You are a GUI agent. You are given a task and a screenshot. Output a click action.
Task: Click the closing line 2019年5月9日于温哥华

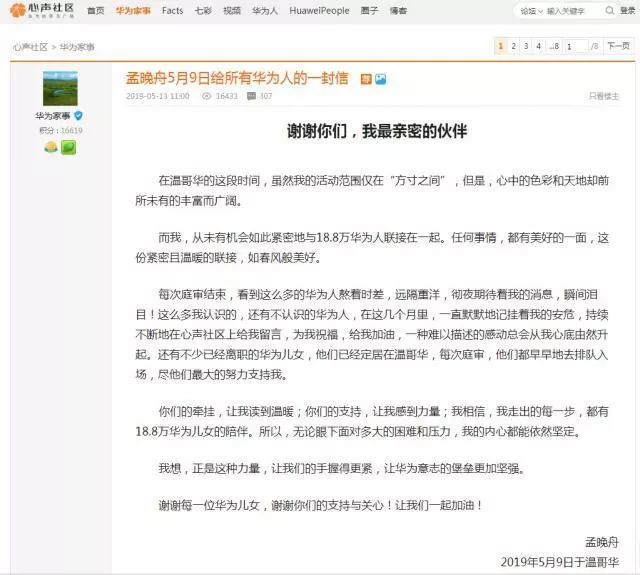coord(560,562)
